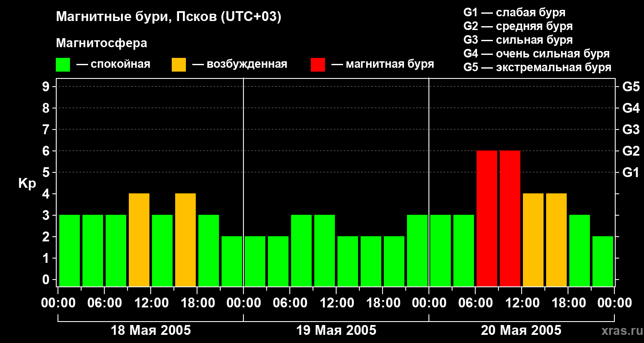Select the '19 Мая 2005' date label
644x343 pixels.
click(x=336, y=331)
